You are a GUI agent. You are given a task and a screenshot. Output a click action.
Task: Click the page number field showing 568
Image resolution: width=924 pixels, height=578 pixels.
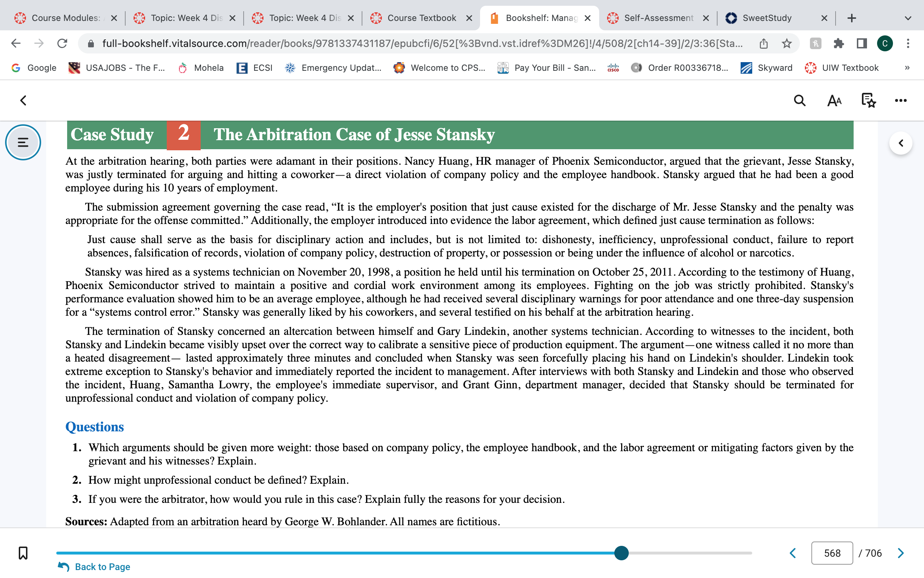coord(832,553)
